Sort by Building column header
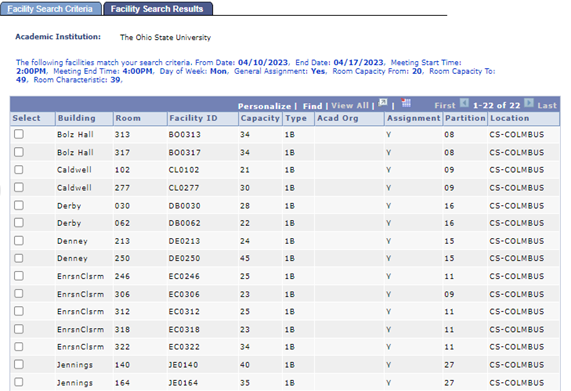 76,118
